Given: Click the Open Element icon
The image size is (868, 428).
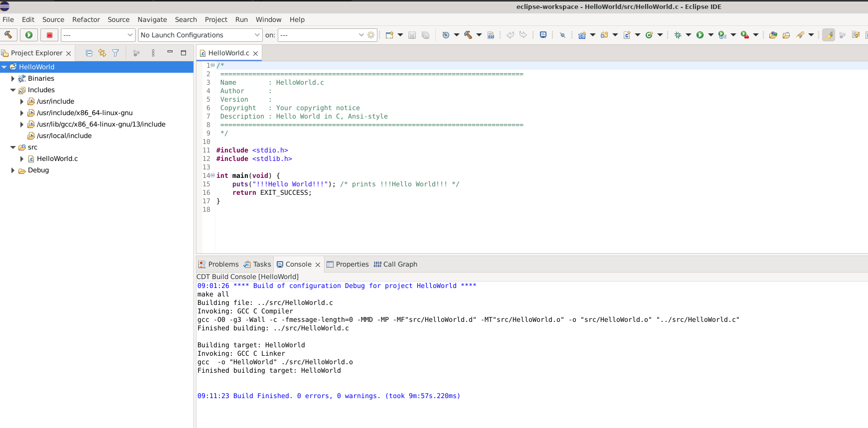Looking at the screenshot, I should coord(773,35).
